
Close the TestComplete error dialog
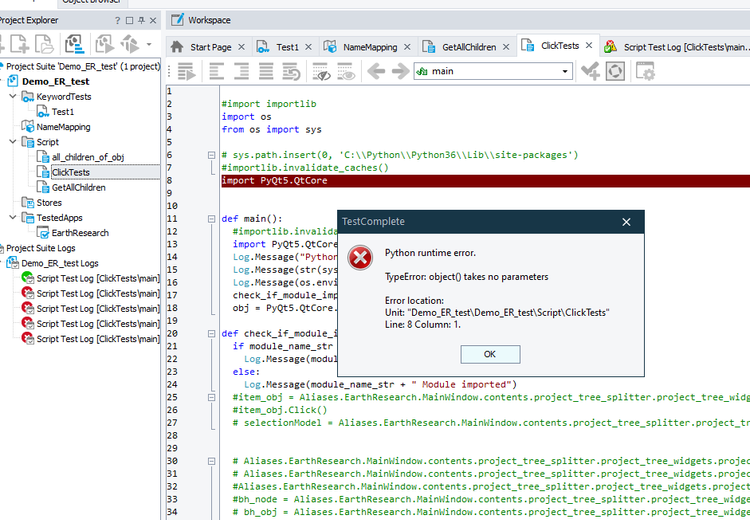(x=626, y=222)
